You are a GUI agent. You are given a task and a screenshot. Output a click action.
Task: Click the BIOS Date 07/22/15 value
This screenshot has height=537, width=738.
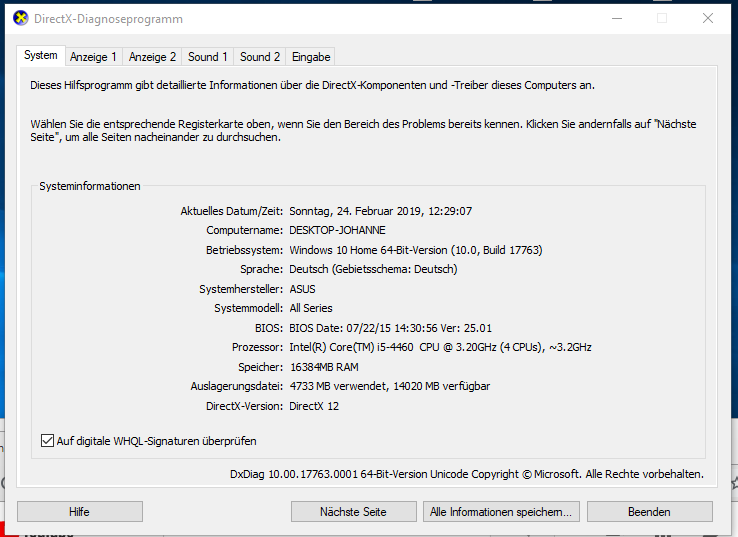click(391, 328)
